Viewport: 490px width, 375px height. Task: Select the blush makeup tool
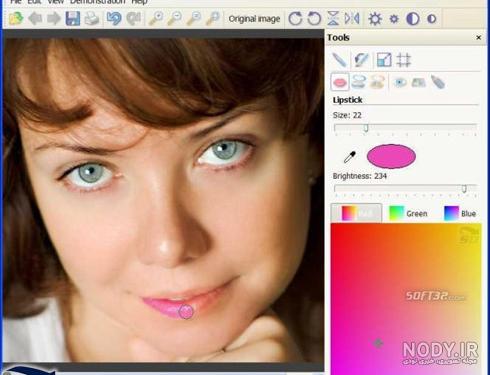click(x=377, y=82)
